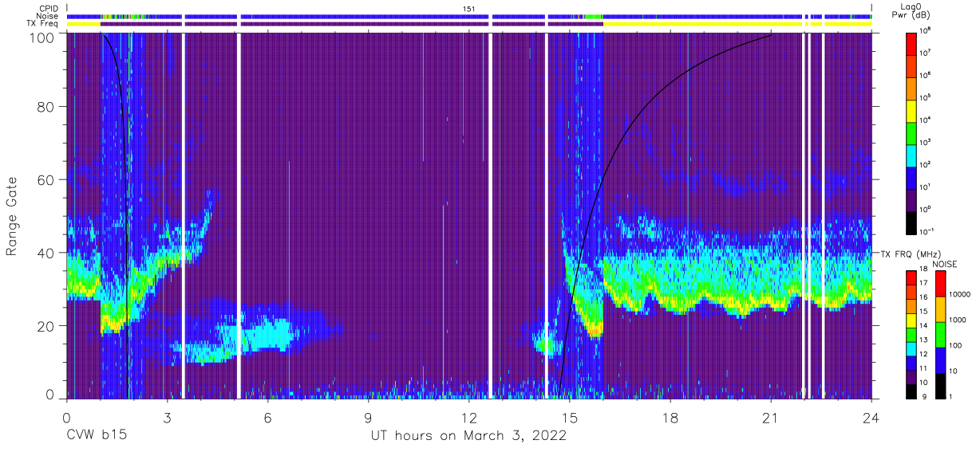Pick the cyan segment of TX FRQ colorbar
980x452 pixels.
pos(912,348)
